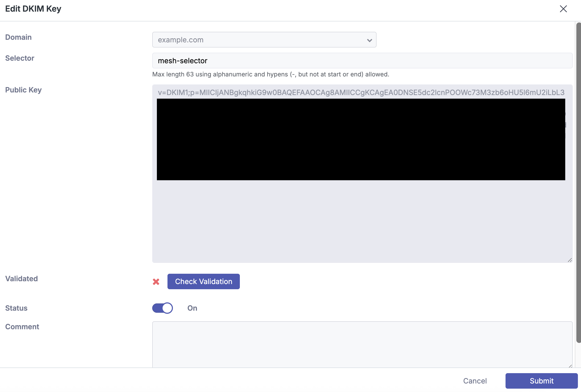The width and height of the screenshot is (581, 392).
Task: Click the Validated field label
Action: coord(21,279)
